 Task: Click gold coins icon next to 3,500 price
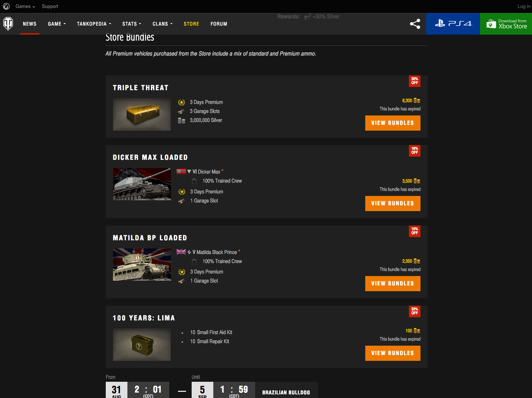coord(417,181)
